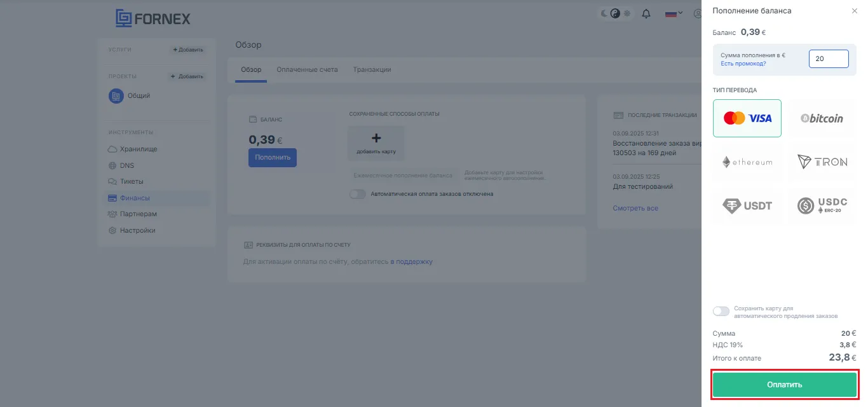The width and height of the screenshot is (868, 407).
Task: Click the в поддержку link
Action: click(411, 261)
